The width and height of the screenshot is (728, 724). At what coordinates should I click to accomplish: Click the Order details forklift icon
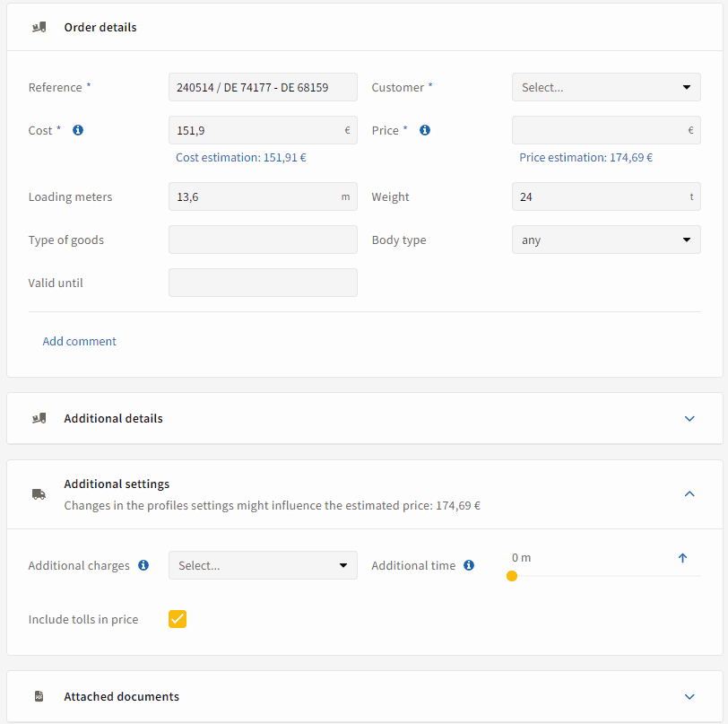click(x=39, y=27)
